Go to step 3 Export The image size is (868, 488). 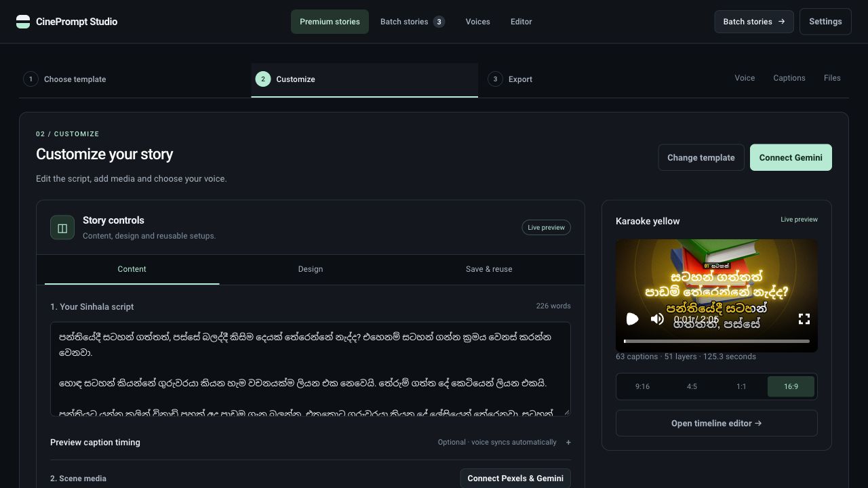point(597,79)
